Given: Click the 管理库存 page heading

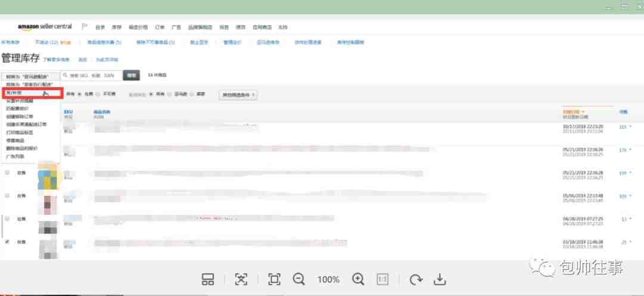Looking at the screenshot, I should [x=20, y=58].
